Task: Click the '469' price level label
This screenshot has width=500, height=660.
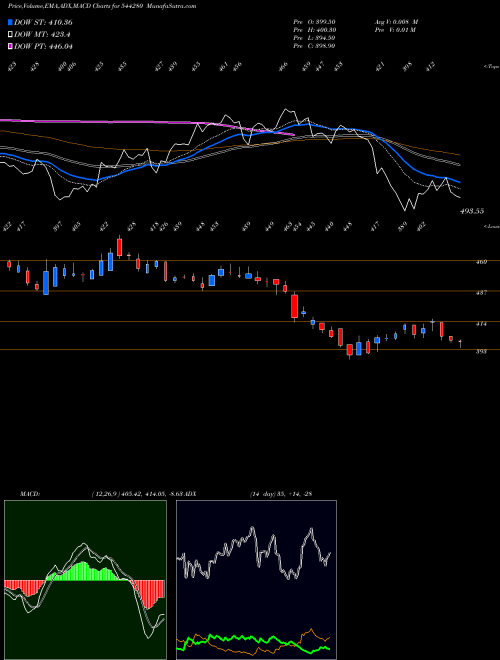Action: click(481, 262)
